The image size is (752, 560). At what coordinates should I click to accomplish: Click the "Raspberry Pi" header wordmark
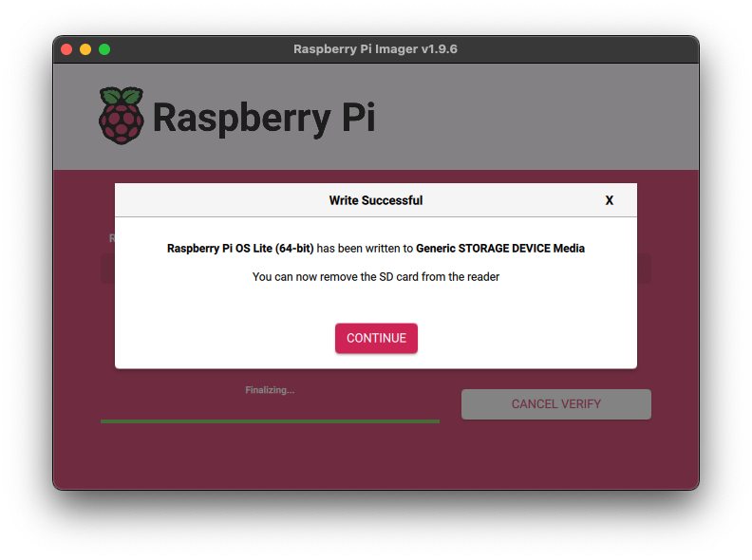[264, 118]
